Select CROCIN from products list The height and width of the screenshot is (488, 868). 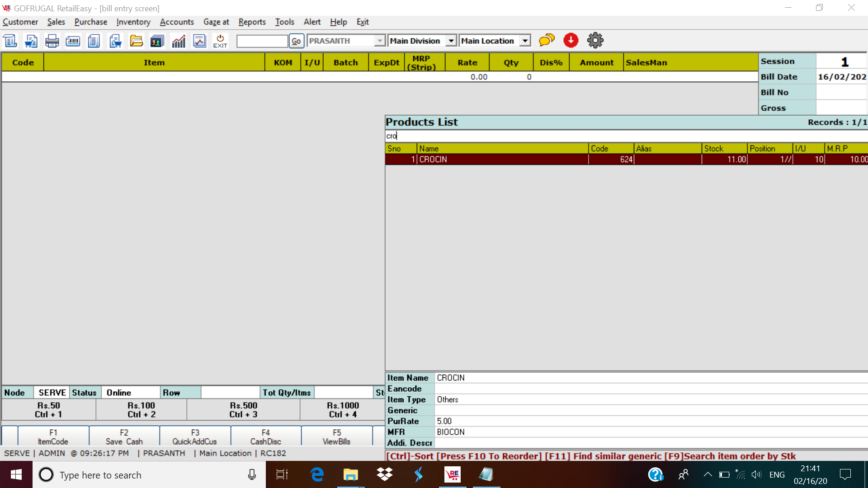(x=501, y=159)
